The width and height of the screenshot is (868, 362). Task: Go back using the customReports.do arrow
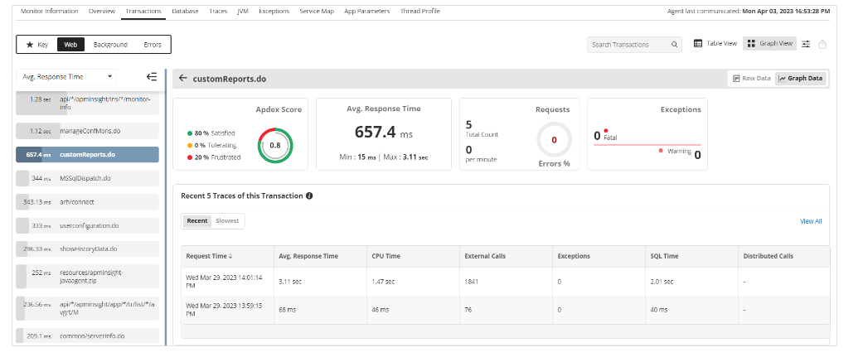tap(182, 79)
